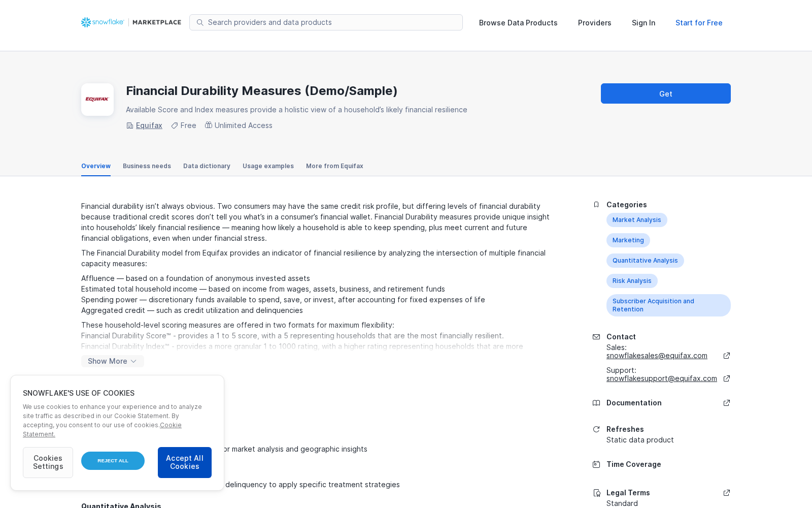Open Browse Data Products menu
Viewport: 812px width, 508px height.
[518, 23]
